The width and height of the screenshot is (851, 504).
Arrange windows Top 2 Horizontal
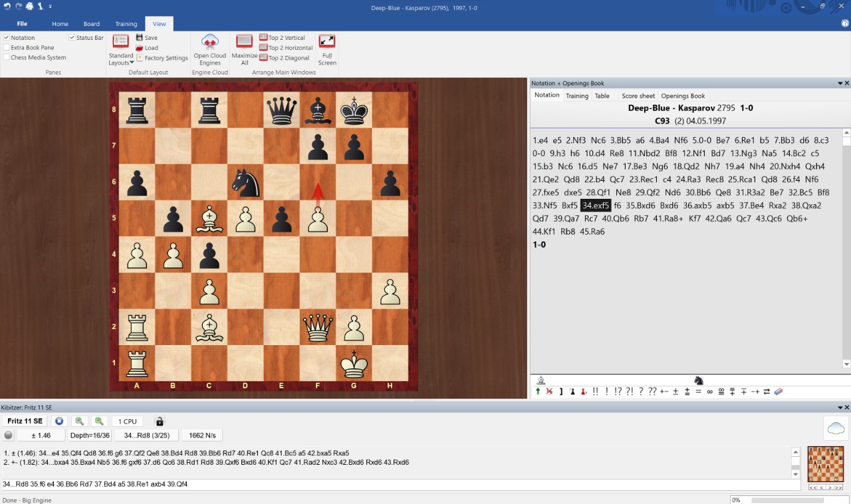click(x=287, y=48)
